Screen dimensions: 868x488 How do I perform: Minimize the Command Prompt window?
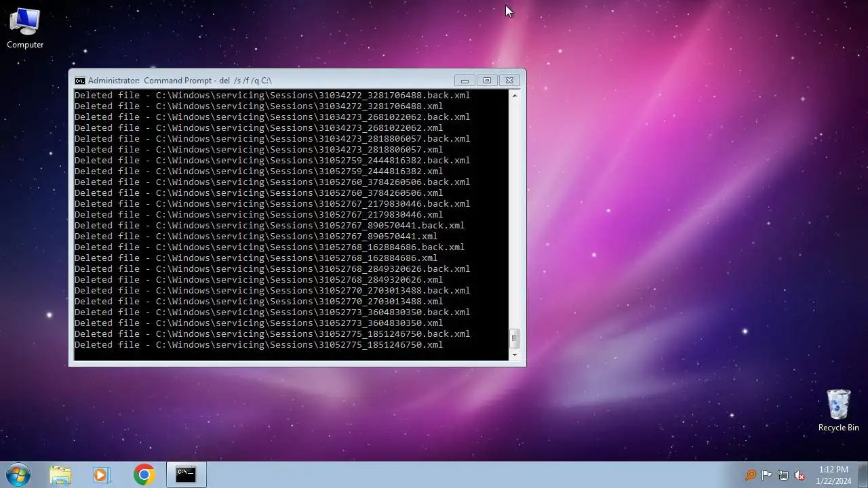point(465,80)
